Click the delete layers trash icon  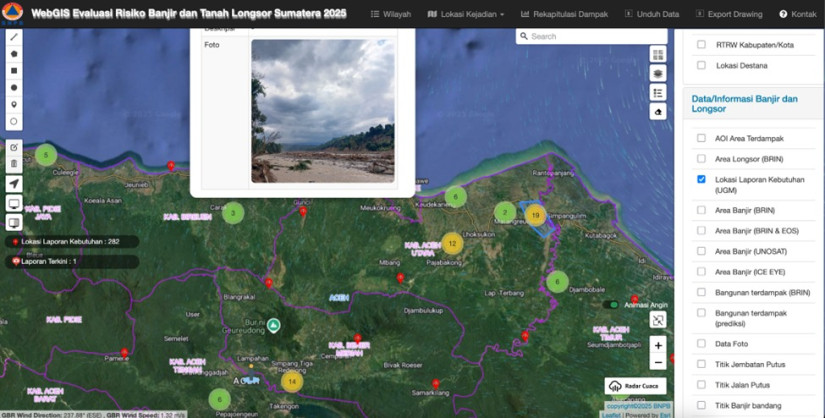[14, 164]
